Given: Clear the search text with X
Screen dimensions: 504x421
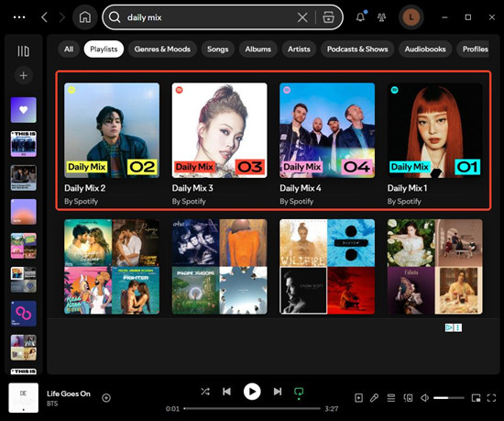Looking at the screenshot, I should tap(302, 17).
